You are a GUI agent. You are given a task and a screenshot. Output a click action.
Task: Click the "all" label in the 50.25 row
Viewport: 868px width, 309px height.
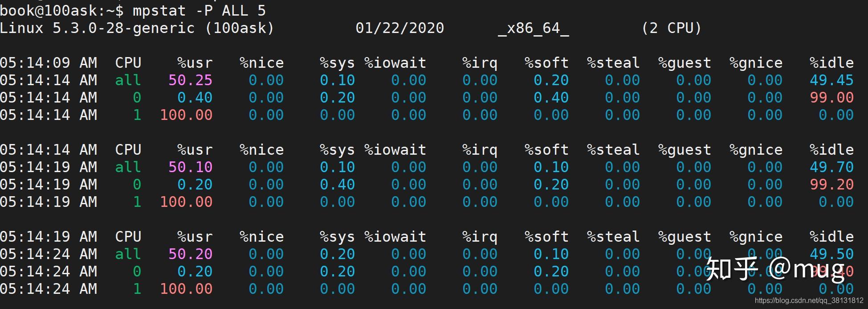pyautogui.click(x=128, y=80)
